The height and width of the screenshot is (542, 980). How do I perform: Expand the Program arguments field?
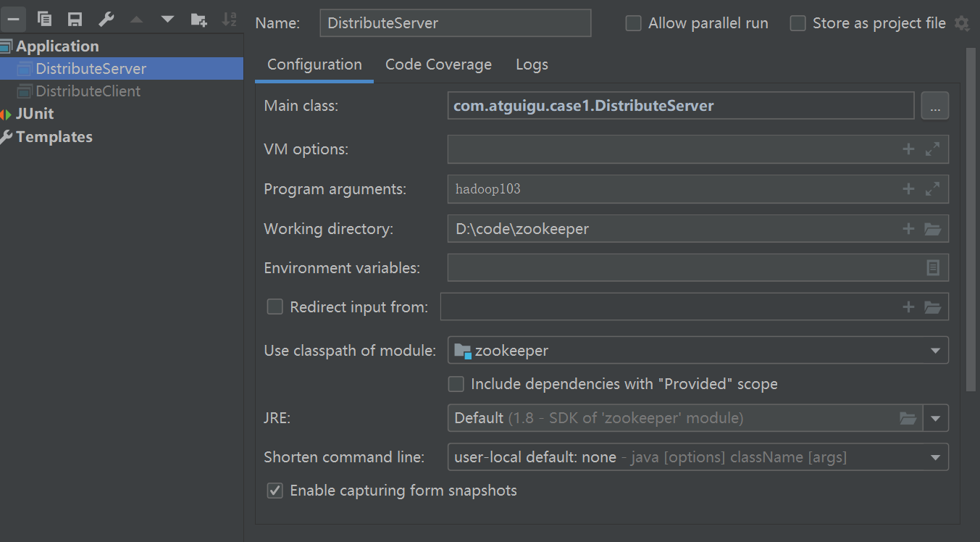pos(933,189)
